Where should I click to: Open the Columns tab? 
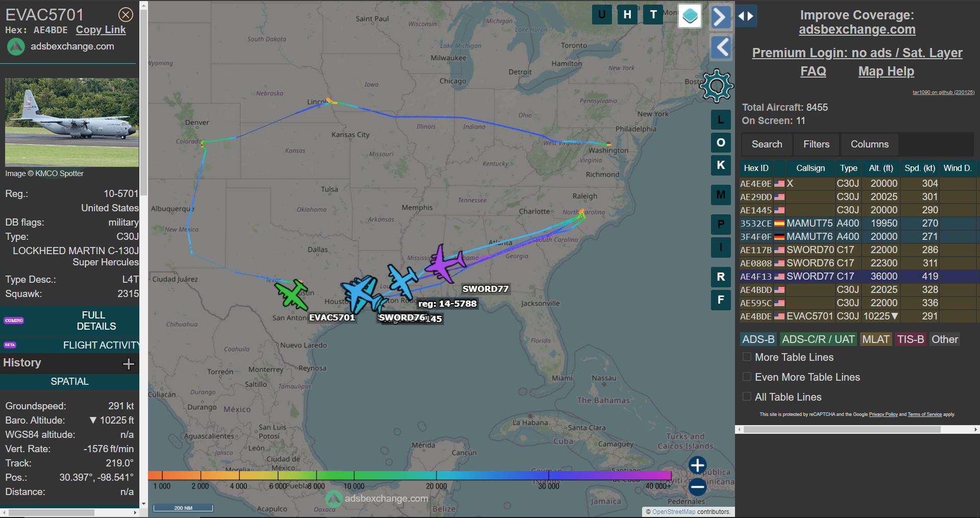870,144
